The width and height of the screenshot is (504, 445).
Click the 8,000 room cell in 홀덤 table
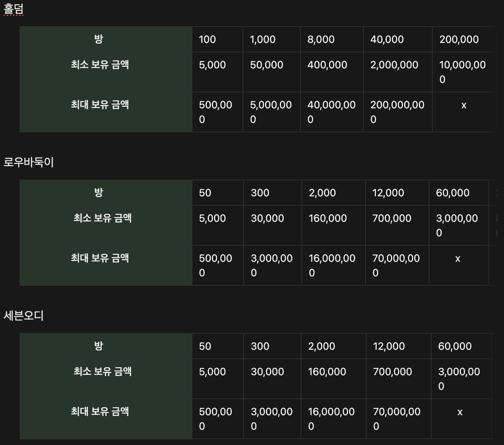[321, 39]
